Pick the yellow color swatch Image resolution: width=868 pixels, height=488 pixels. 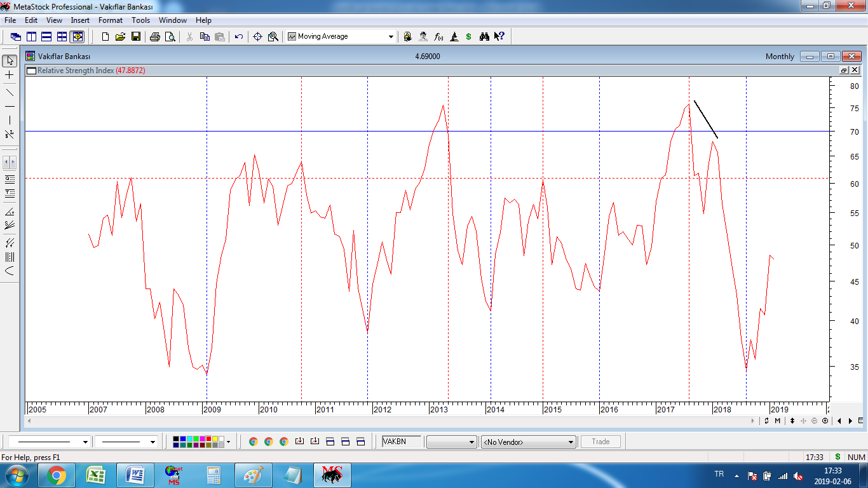[215, 439]
